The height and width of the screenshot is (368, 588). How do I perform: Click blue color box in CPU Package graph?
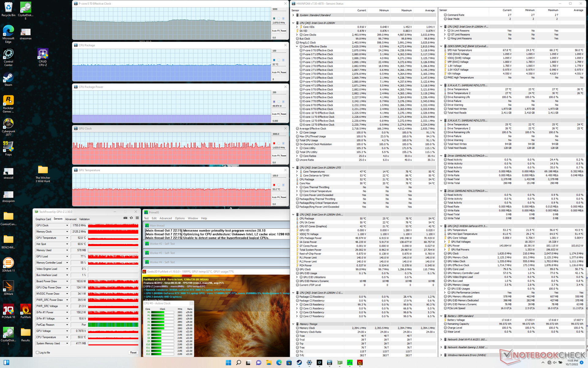(x=274, y=60)
